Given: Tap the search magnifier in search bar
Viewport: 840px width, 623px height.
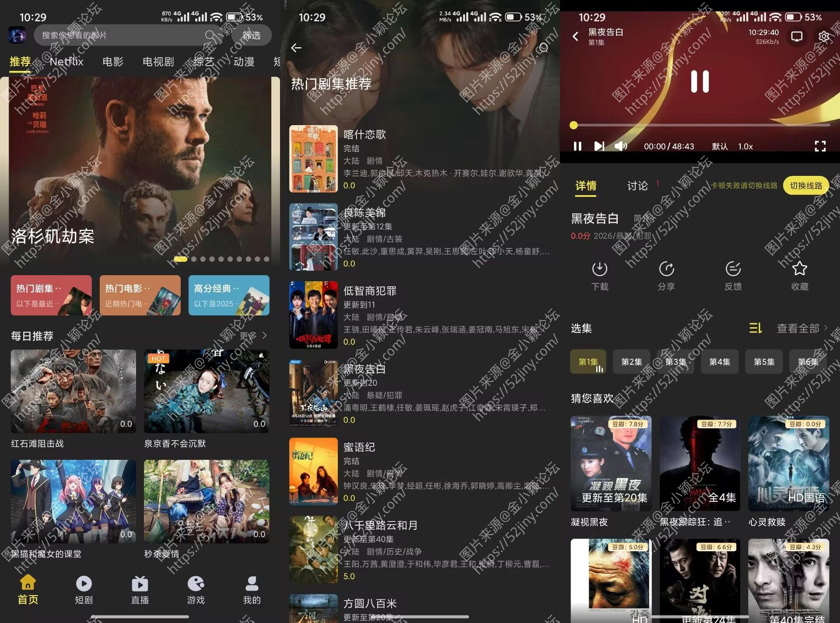Looking at the screenshot, I should pyautogui.click(x=210, y=35).
